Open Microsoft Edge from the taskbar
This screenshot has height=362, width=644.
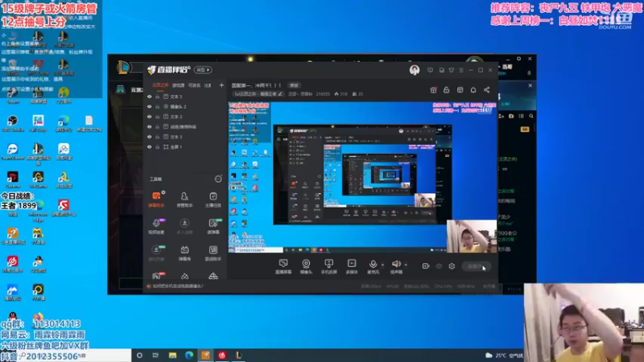click(189, 356)
